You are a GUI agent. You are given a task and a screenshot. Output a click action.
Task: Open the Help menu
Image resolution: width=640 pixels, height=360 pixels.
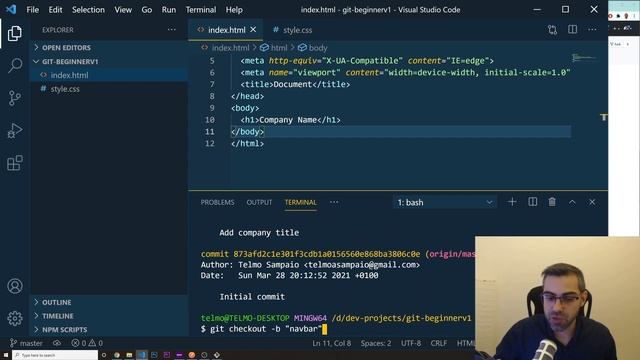point(234,9)
